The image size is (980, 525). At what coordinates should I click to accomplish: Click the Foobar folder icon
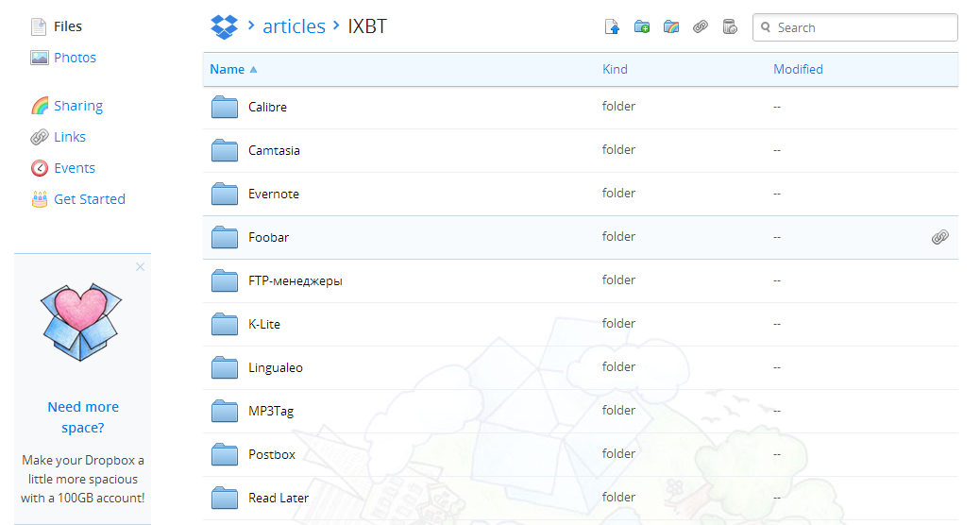[225, 238]
